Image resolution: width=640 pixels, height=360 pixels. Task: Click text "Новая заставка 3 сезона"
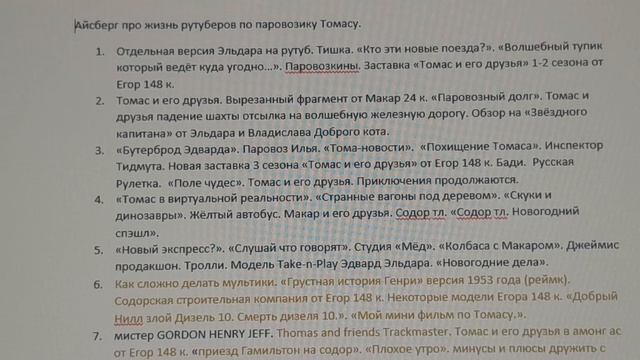click(x=233, y=166)
